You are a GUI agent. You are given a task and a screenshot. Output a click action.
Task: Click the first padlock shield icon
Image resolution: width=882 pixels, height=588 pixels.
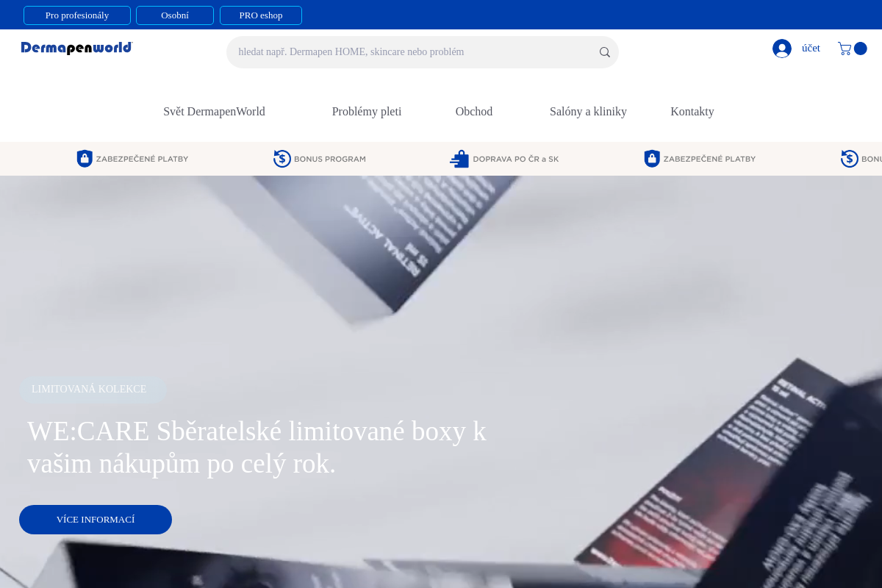point(85,159)
